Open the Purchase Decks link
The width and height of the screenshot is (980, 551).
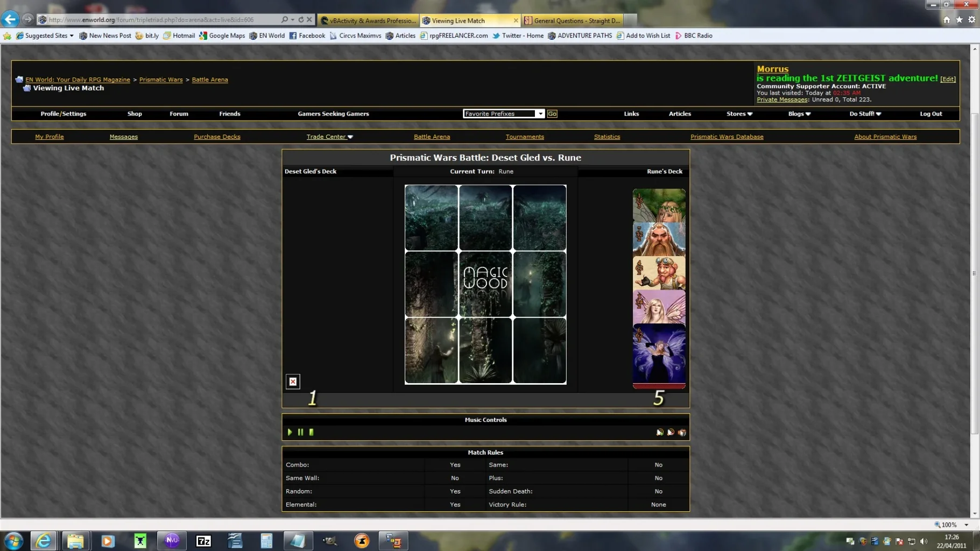coord(217,137)
